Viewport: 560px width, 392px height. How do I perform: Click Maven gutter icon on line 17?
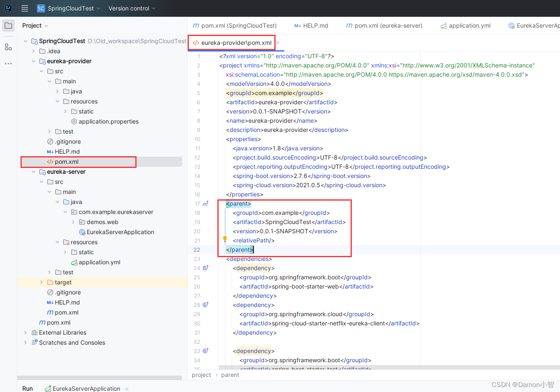coord(206,204)
